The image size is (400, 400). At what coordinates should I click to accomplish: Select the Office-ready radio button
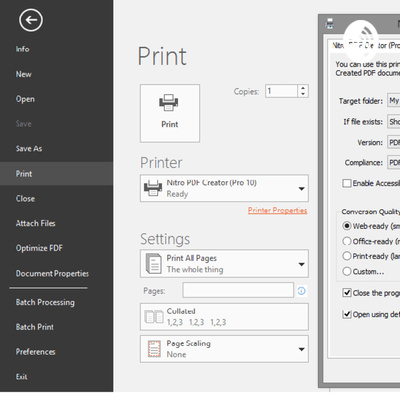(347, 241)
